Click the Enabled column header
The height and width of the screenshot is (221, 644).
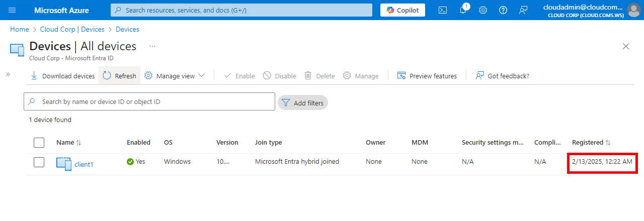[138, 143]
